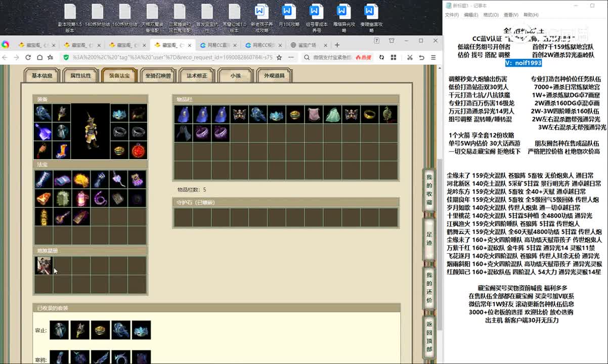Select the purple lute 法宝 icon
Screen dimensions: 608x364
pos(62,216)
